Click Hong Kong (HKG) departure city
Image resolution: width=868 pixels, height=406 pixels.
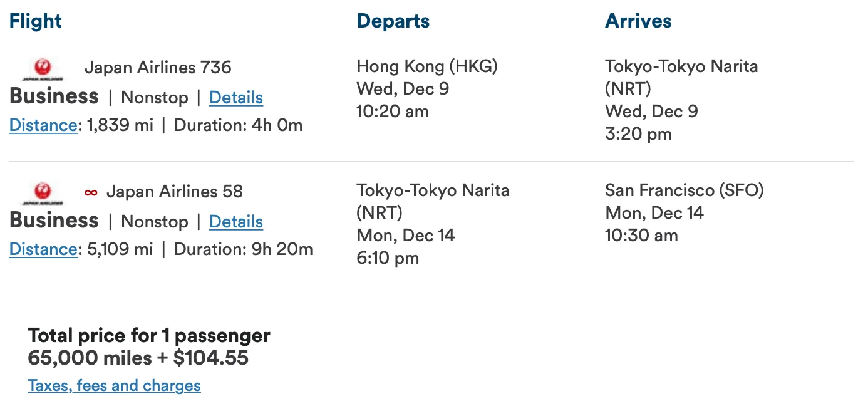427,66
